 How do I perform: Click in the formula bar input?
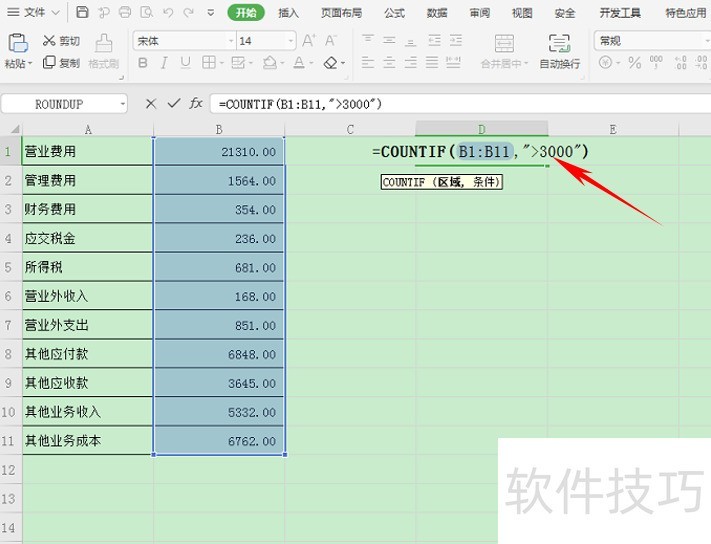pyautogui.click(x=460, y=104)
